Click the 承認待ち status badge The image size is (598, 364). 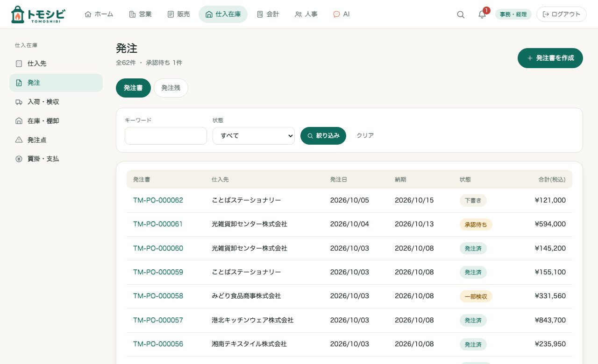tap(476, 224)
